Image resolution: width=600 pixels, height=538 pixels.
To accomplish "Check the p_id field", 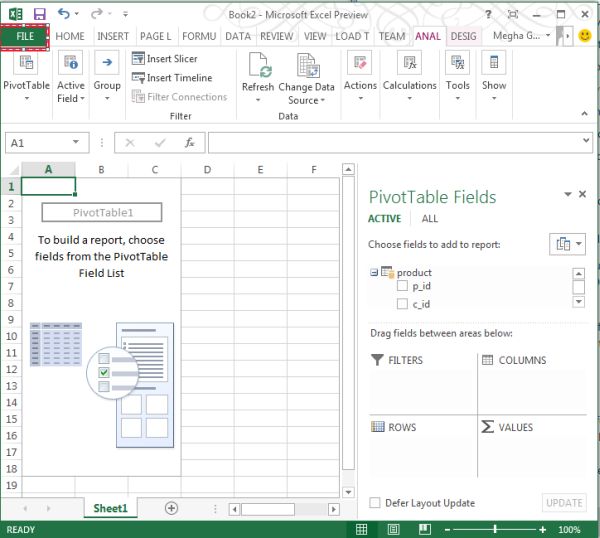I will pos(402,286).
